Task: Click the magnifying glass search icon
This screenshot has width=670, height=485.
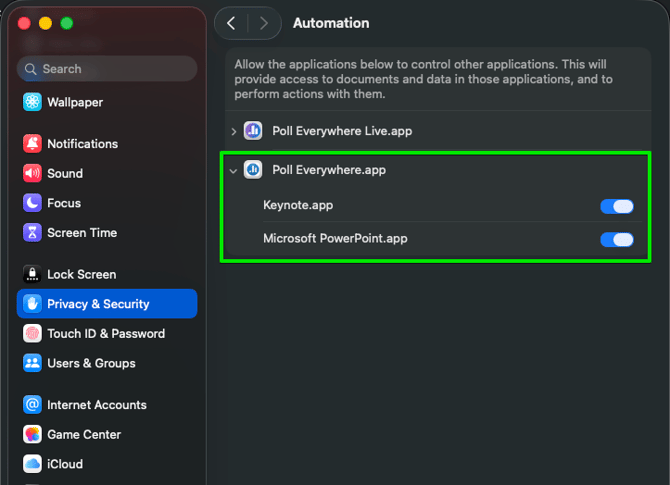Action: coord(30,69)
